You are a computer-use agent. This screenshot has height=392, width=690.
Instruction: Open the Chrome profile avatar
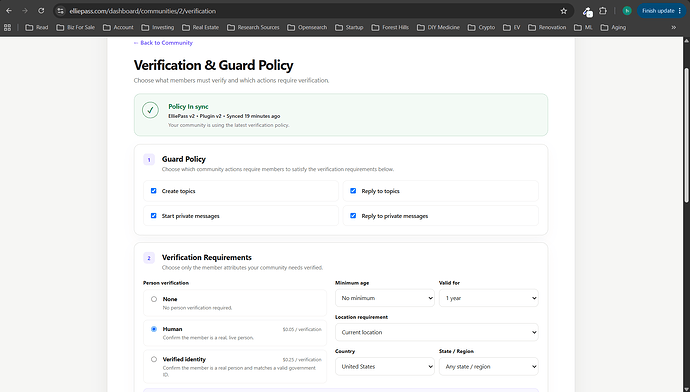point(627,11)
